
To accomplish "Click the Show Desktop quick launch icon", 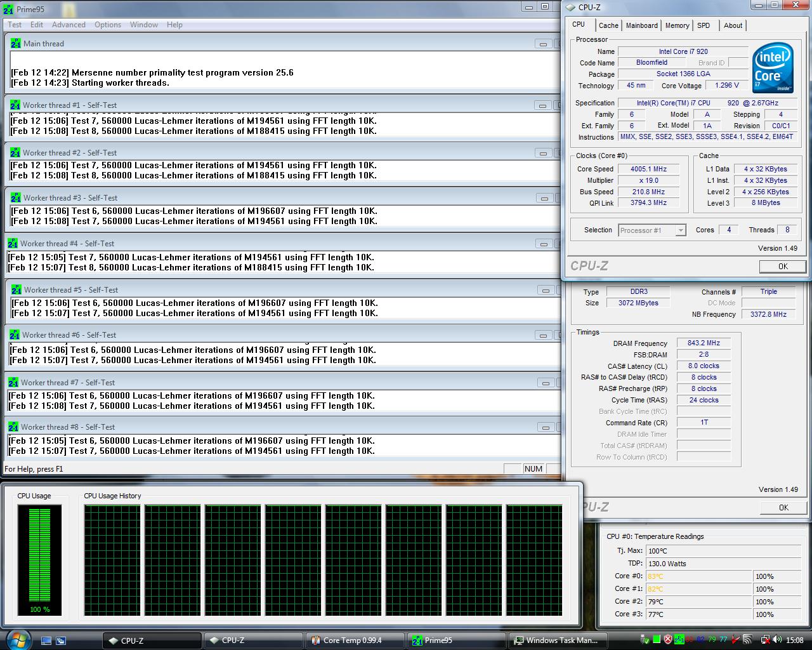I will 46,640.
